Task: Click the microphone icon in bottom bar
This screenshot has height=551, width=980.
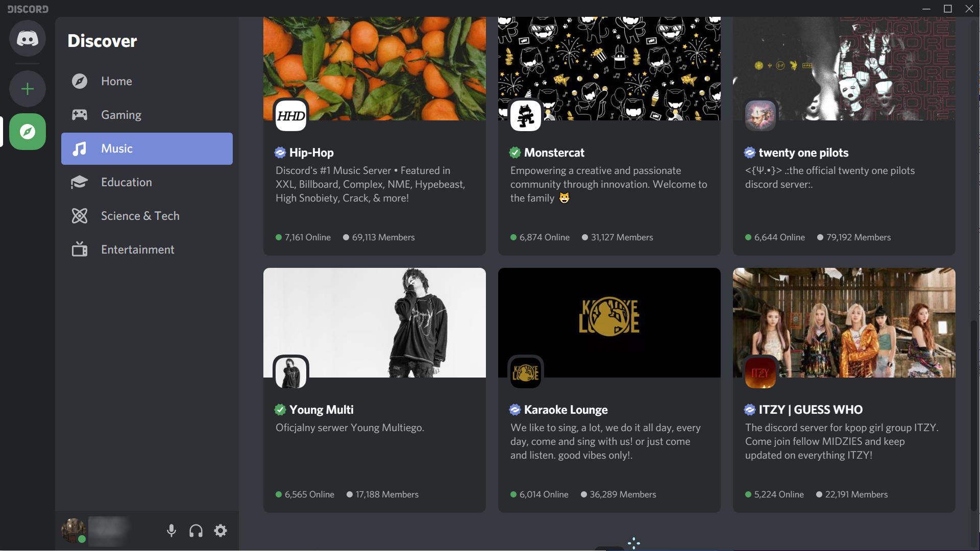Action: (x=171, y=531)
